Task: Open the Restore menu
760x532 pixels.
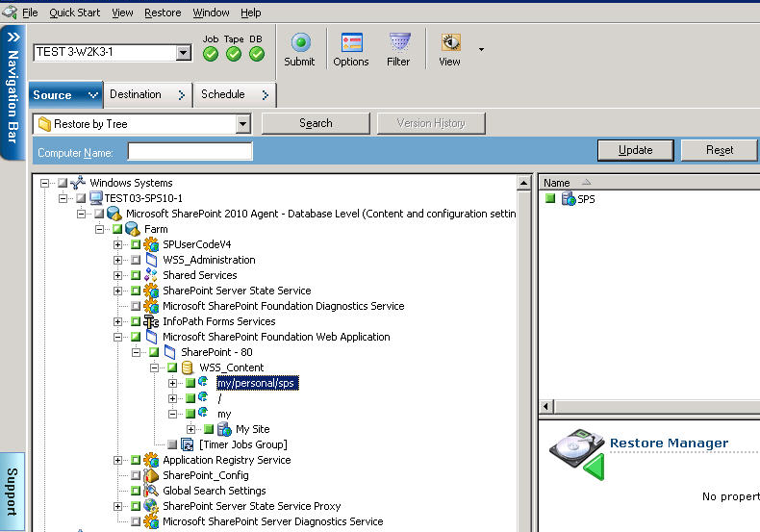Action: [162, 13]
